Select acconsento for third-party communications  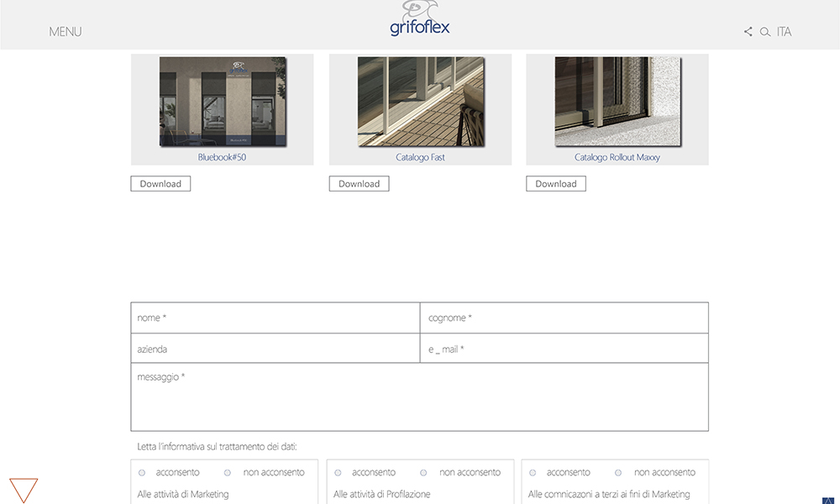click(533, 473)
